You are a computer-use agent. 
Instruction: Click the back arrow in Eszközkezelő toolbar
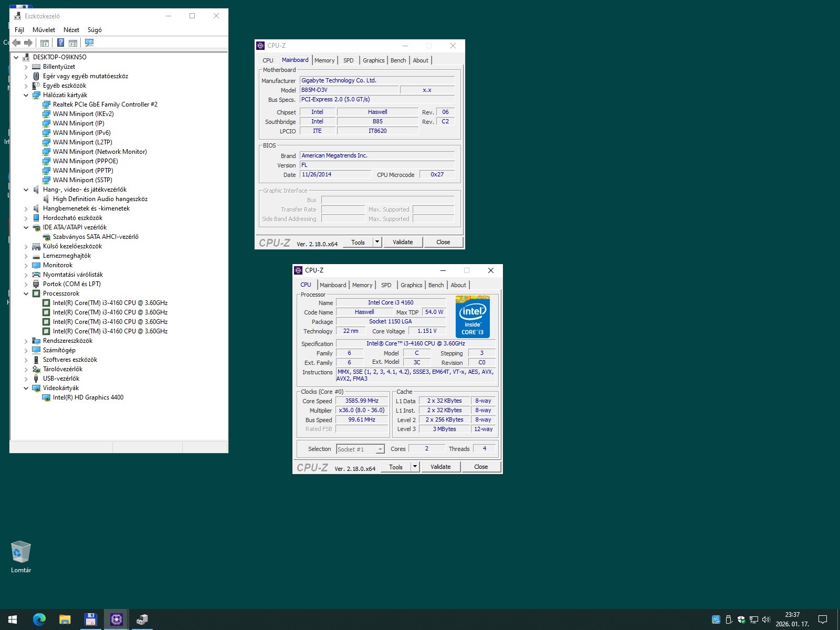click(16, 43)
